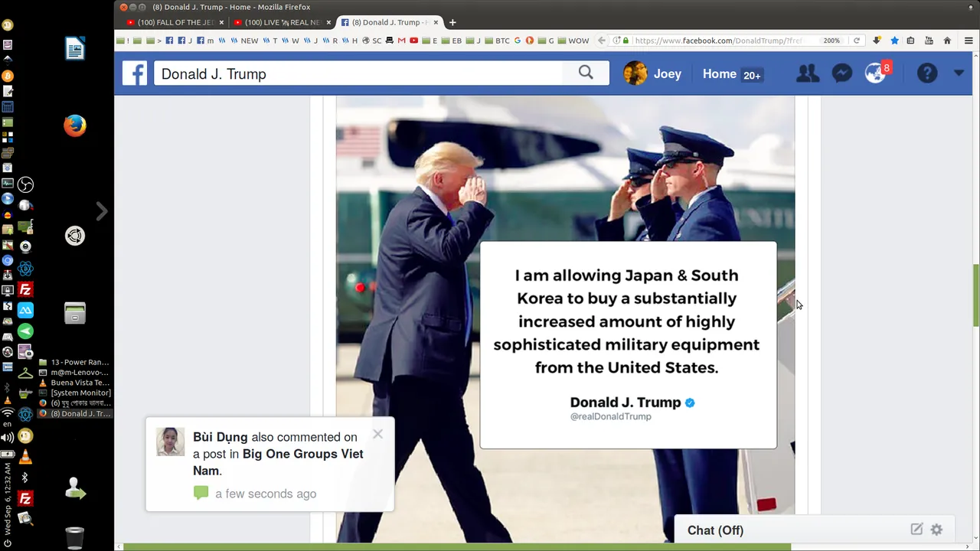This screenshot has width=980, height=551.
Task: Open the EB bookmark folder
Action: [452, 41]
